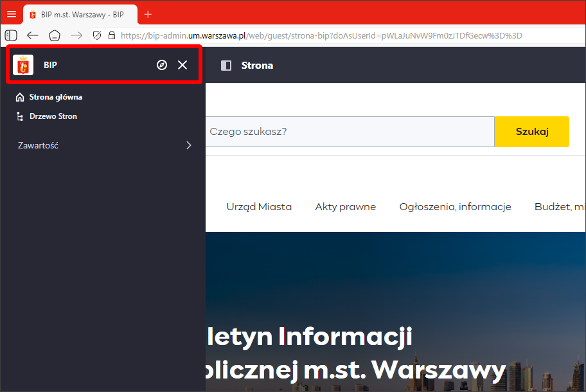Go back using the back arrow
This screenshot has height=392, width=586.
32,35
